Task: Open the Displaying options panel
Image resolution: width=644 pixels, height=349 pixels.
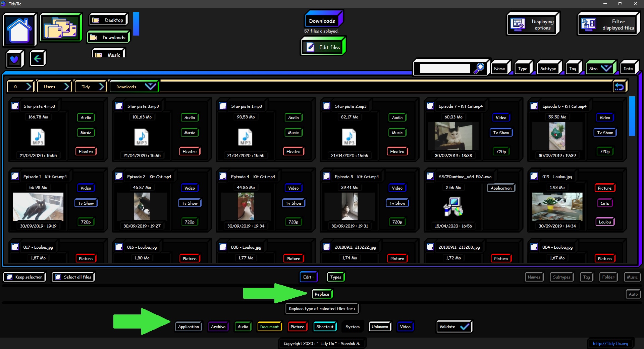Action: click(533, 24)
